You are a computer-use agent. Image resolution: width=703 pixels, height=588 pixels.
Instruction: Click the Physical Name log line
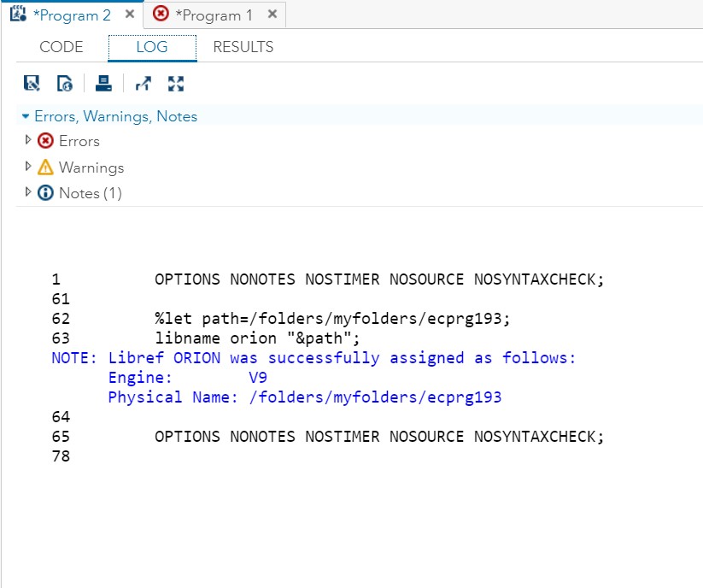pos(305,397)
